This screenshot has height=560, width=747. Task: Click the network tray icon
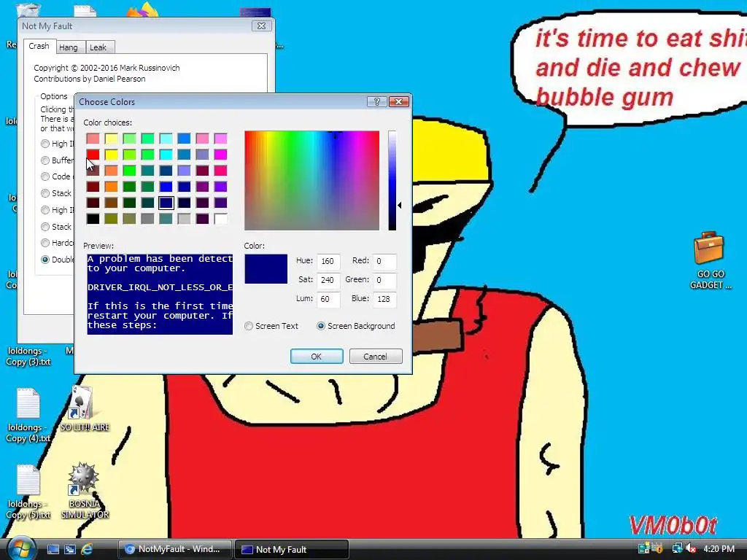tap(677, 548)
